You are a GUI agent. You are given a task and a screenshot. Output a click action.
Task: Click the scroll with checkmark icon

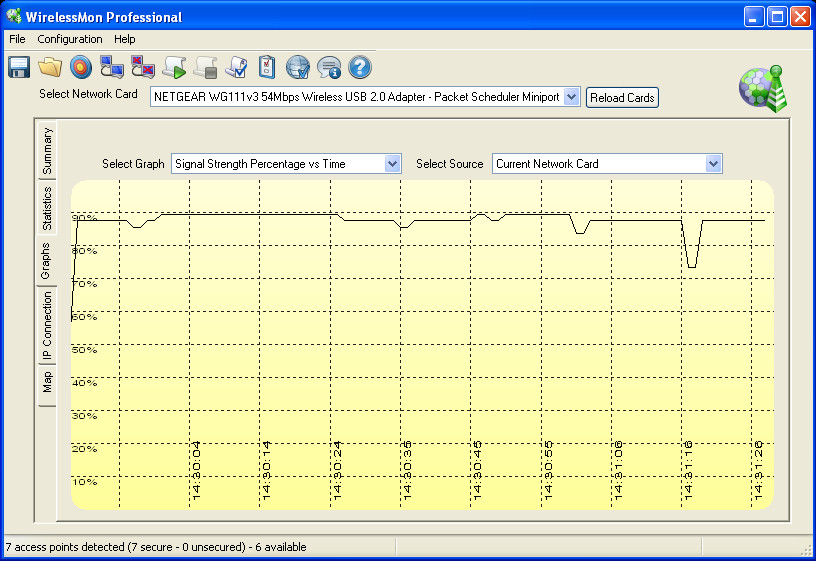tap(236, 68)
